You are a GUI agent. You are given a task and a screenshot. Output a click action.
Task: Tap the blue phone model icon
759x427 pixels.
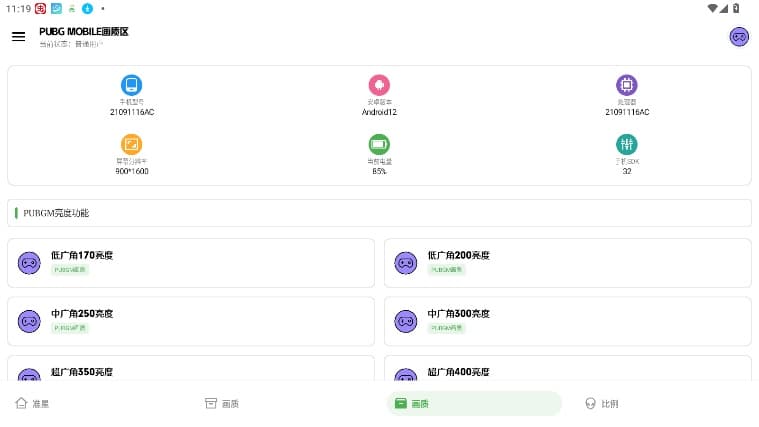(x=132, y=85)
